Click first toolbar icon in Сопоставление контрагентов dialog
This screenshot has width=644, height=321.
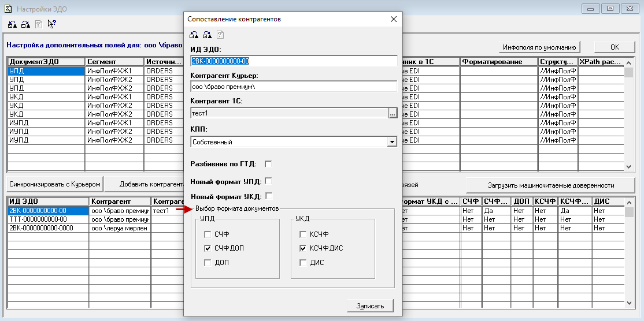[194, 35]
